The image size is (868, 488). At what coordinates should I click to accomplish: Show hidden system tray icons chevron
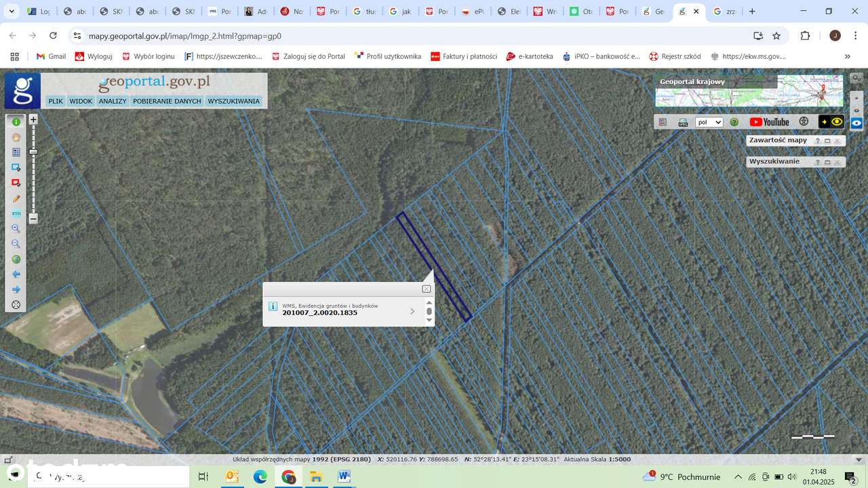738,477
